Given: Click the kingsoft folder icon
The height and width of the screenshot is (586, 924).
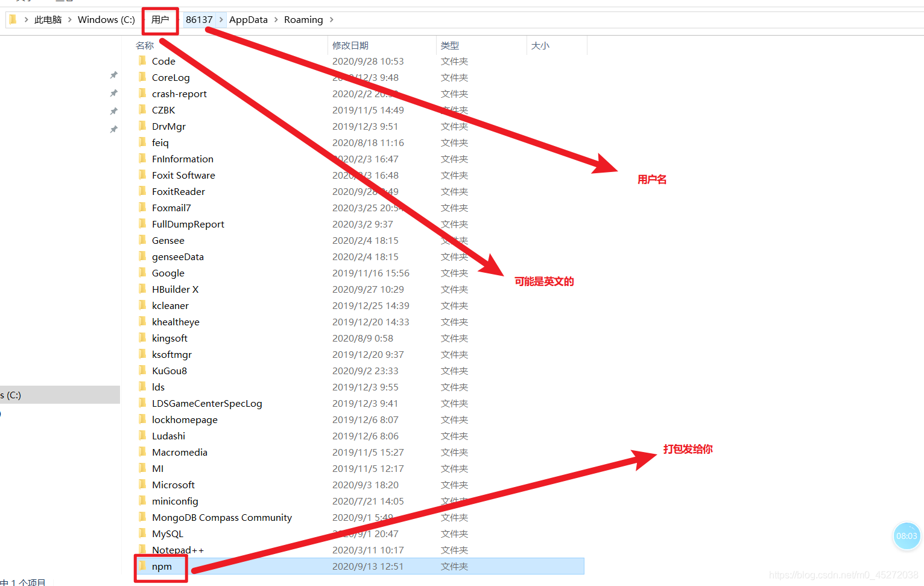Looking at the screenshot, I should pyautogui.click(x=142, y=337).
